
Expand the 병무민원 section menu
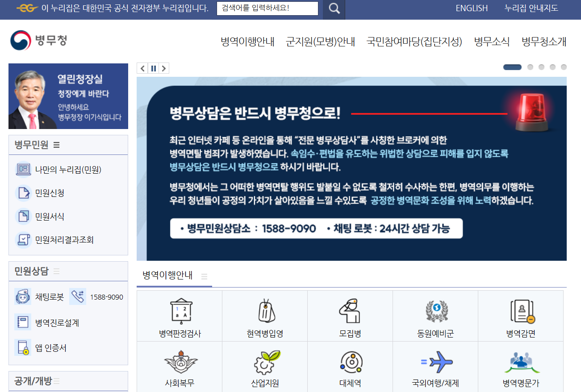tap(56, 144)
